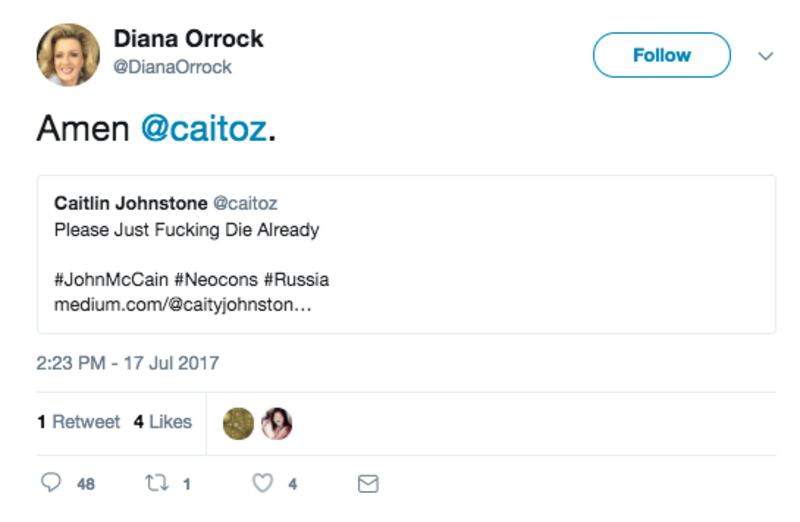Expand the tweet options chevron
The height and width of the screenshot is (522, 800).
point(766,56)
